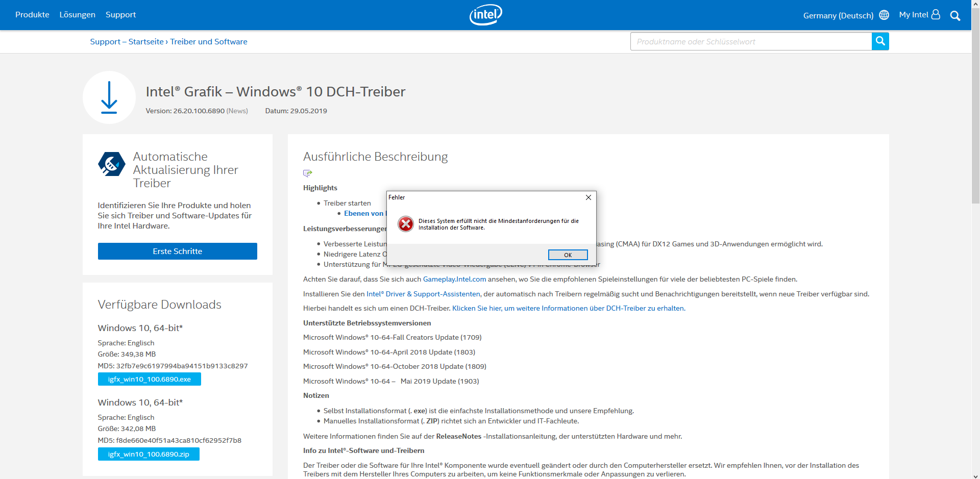Image resolution: width=980 pixels, height=479 pixels.
Task: Click Version: 26.20.100.6890 text
Action: pyautogui.click(x=185, y=111)
